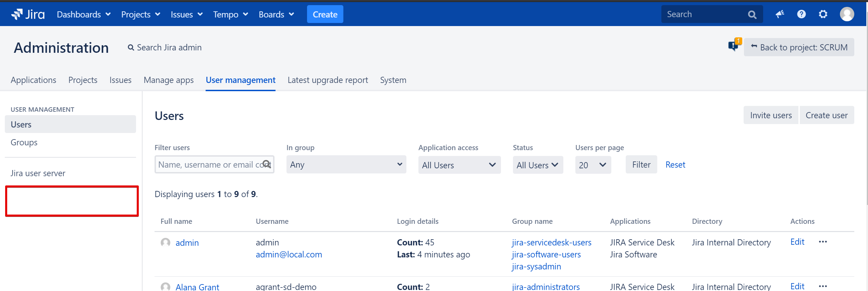Expand the Dashboards menu
The height and width of the screenshot is (291, 868).
coord(84,14)
